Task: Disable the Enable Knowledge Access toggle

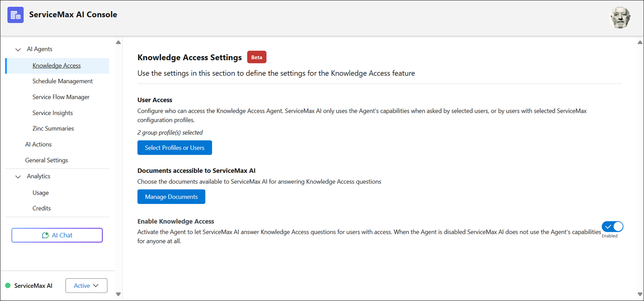Action: point(612,227)
